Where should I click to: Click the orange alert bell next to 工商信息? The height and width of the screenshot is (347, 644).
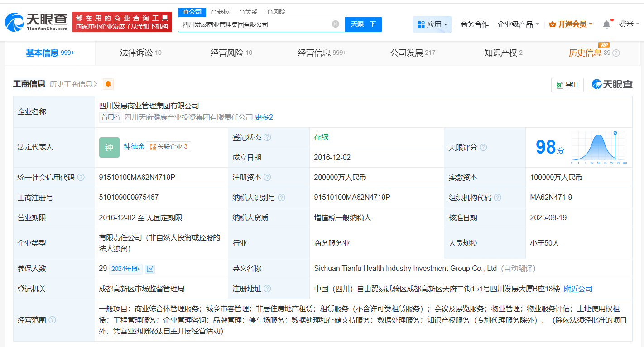point(108,84)
